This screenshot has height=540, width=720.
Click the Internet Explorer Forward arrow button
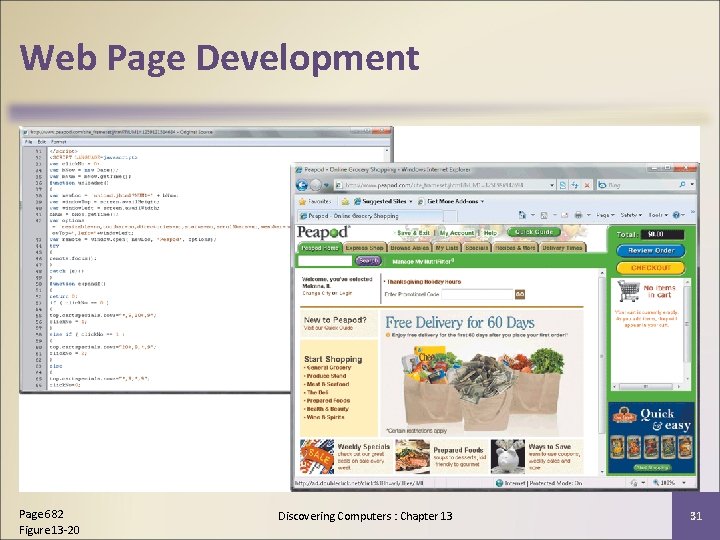point(315,185)
